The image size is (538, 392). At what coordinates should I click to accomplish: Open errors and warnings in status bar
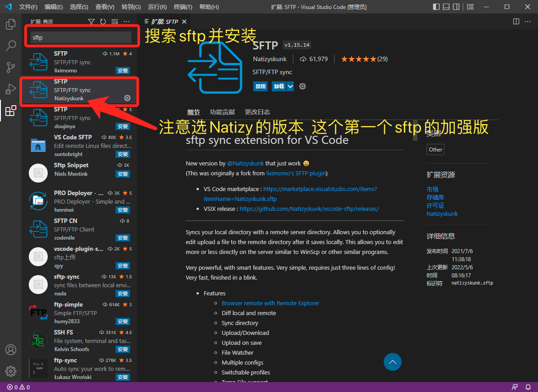[x=18, y=387]
